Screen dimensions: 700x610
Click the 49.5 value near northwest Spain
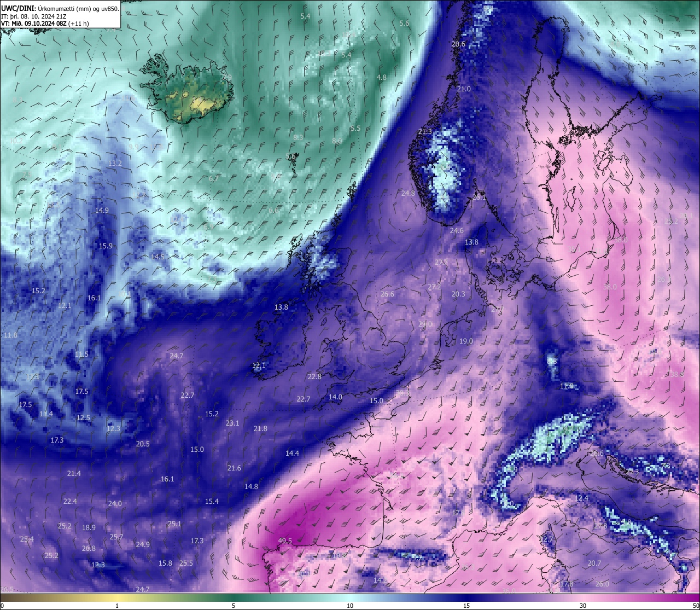[285, 541]
